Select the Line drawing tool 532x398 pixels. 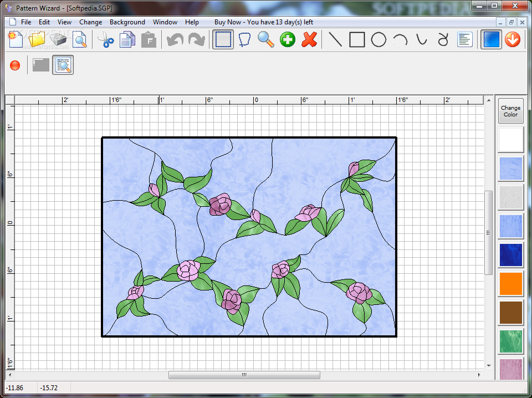tap(336, 39)
